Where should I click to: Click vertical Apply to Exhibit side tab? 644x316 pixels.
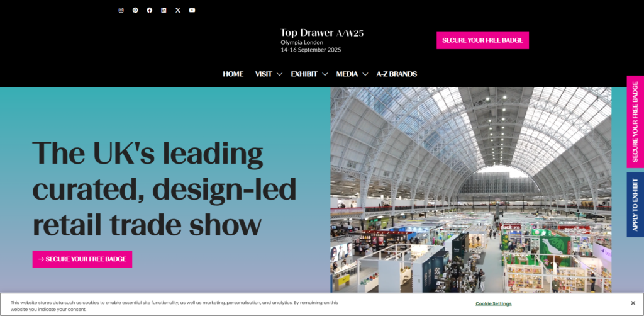pos(635,205)
